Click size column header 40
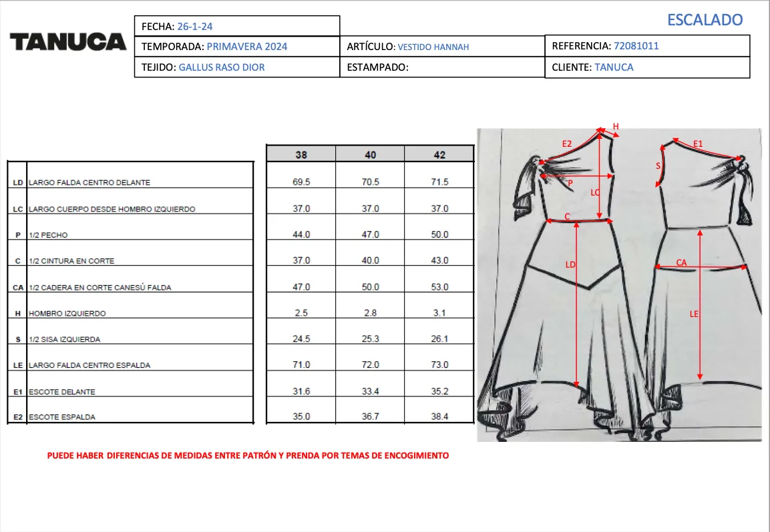 pyautogui.click(x=370, y=155)
